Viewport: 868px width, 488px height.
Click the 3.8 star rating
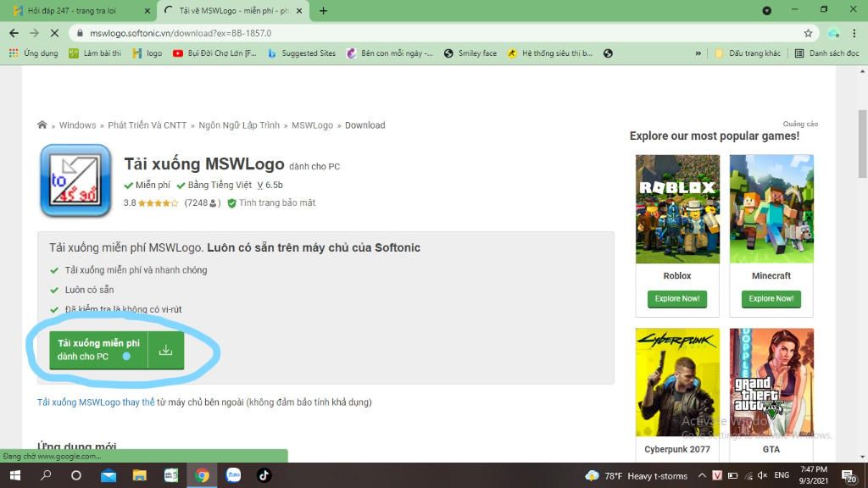point(151,203)
